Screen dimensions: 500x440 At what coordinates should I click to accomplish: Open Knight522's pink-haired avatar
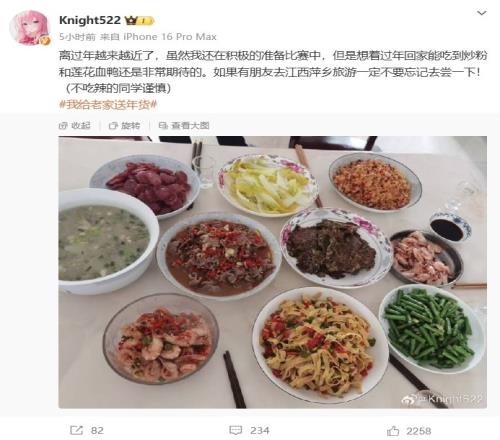30,28
